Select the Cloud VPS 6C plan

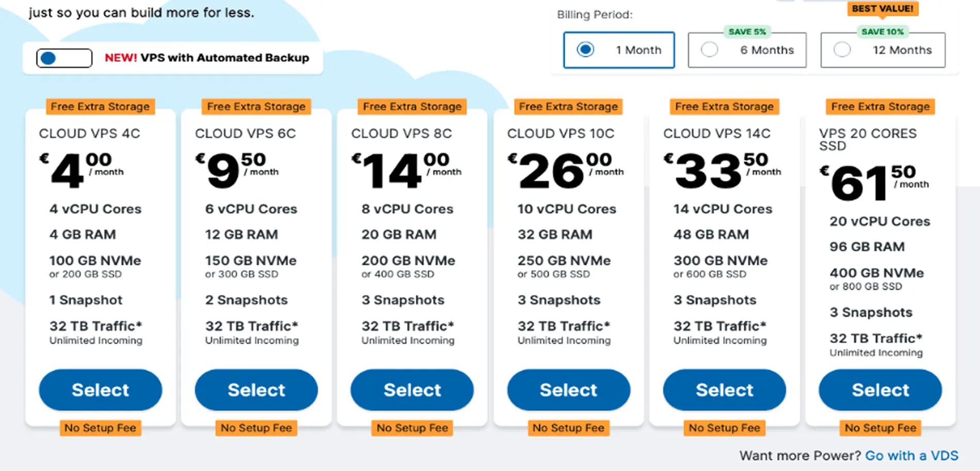click(x=256, y=390)
